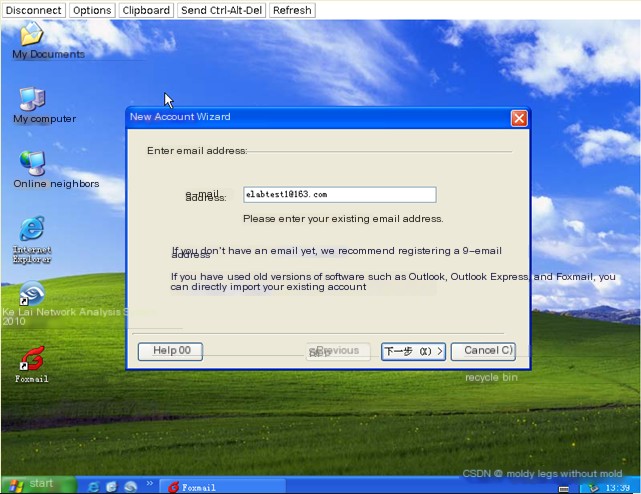This screenshot has width=641, height=494.
Task: Click the Refresh button
Action: coord(292,10)
